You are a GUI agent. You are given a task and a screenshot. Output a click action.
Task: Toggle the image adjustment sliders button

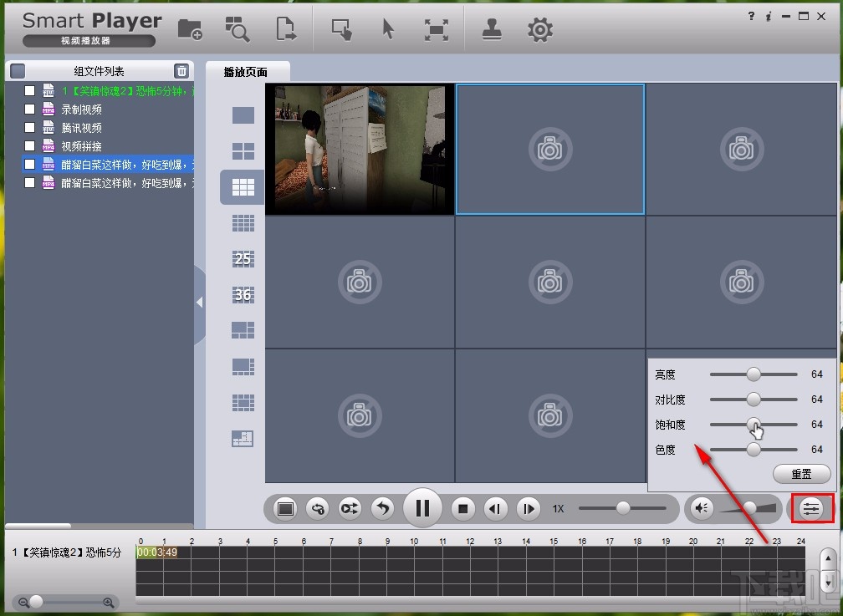(x=811, y=508)
